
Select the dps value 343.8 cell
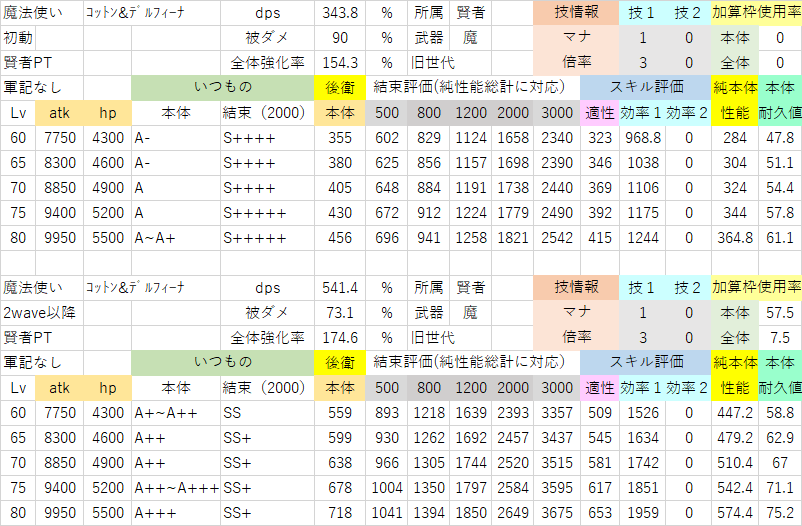340,13
